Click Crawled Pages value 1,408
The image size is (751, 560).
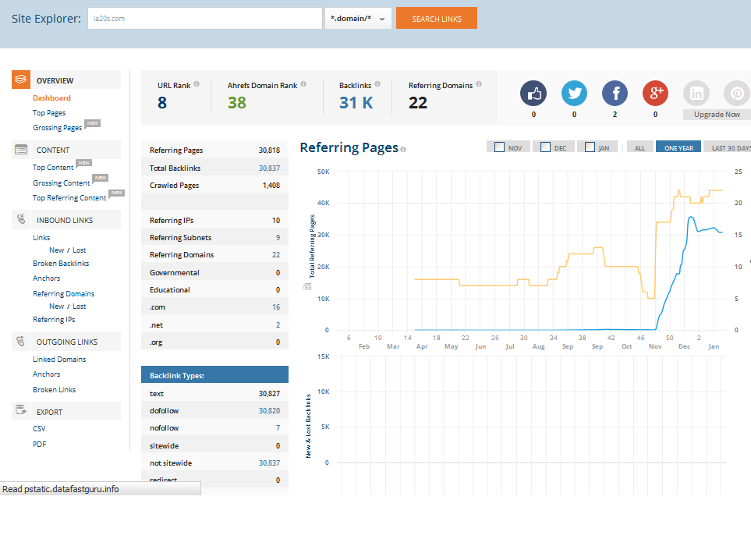pos(271,186)
